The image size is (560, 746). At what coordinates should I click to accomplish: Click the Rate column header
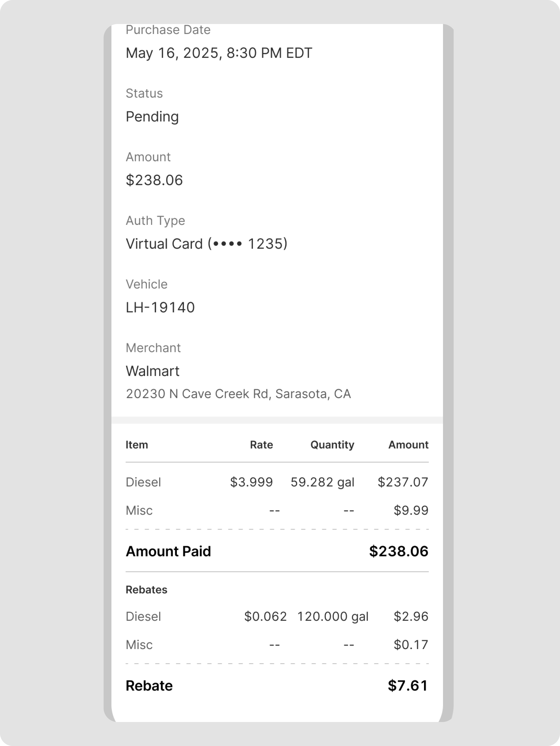coord(261,445)
